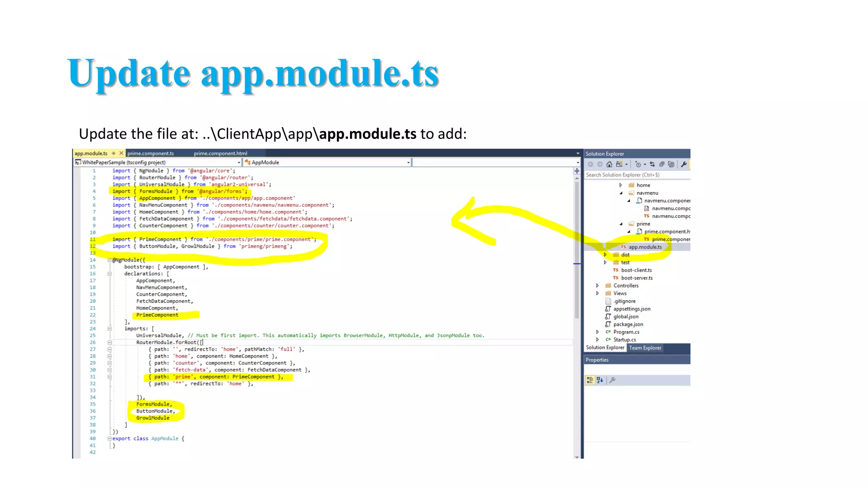Collapse the imports array outline
The image size is (868, 488).
(x=109, y=329)
